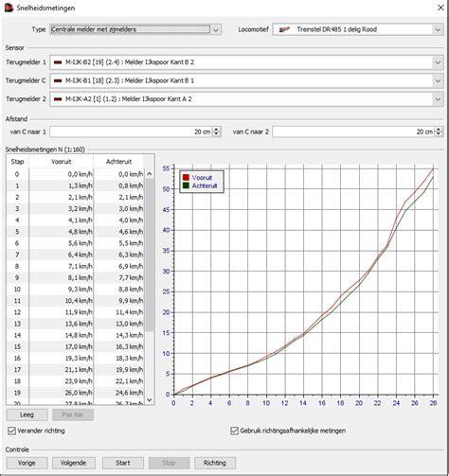The width and height of the screenshot is (449, 476).
Task: Select the '3,2 km/h' cell in step 3
Action: click(x=62, y=209)
